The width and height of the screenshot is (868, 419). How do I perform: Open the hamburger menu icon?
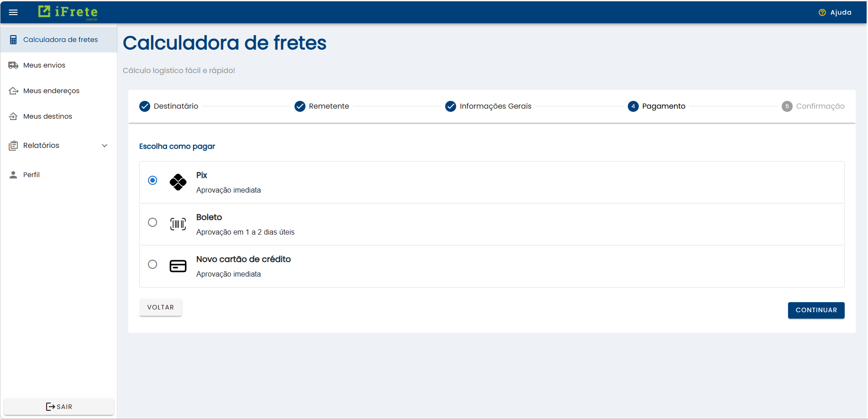[x=13, y=12]
